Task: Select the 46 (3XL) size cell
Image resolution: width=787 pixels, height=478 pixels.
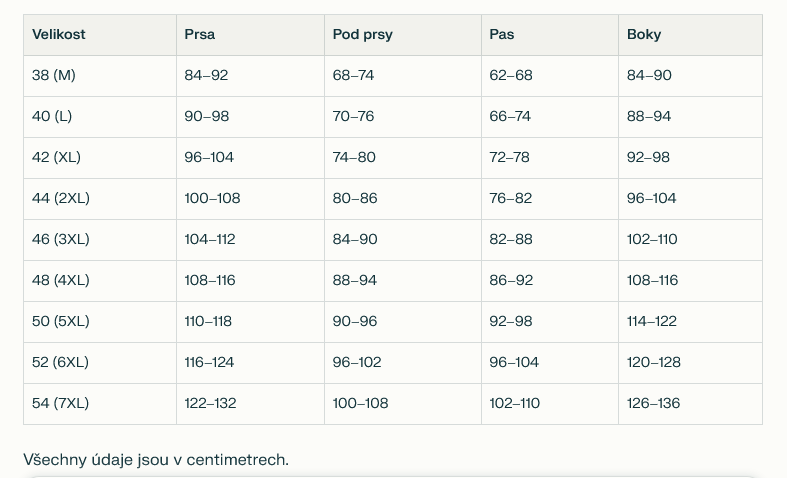Action: coord(61,239)
